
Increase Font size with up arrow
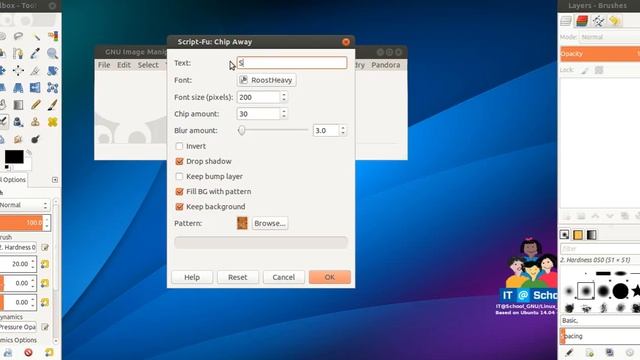[284, 94]
